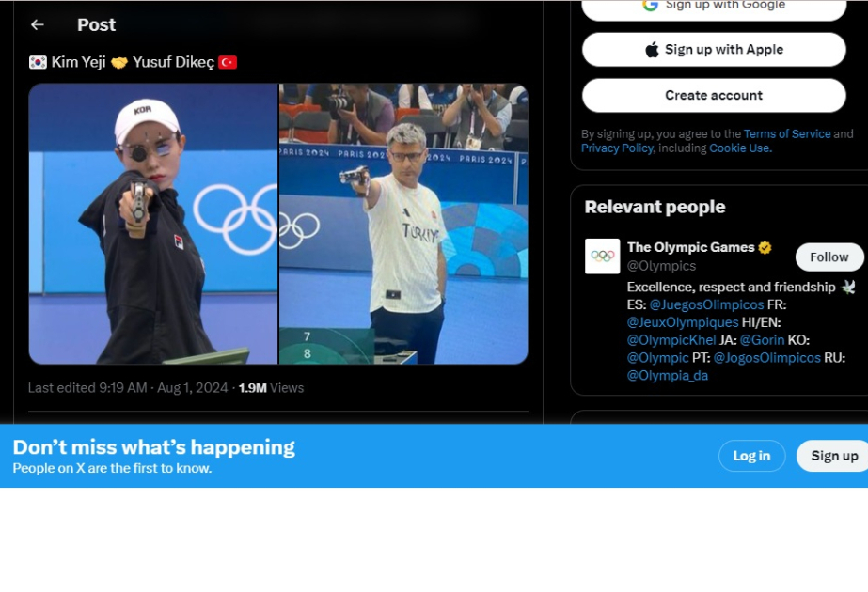The height and width of the screenshot is (592, 868).
Task: Open the Cookie Use link
Action: 740,148
